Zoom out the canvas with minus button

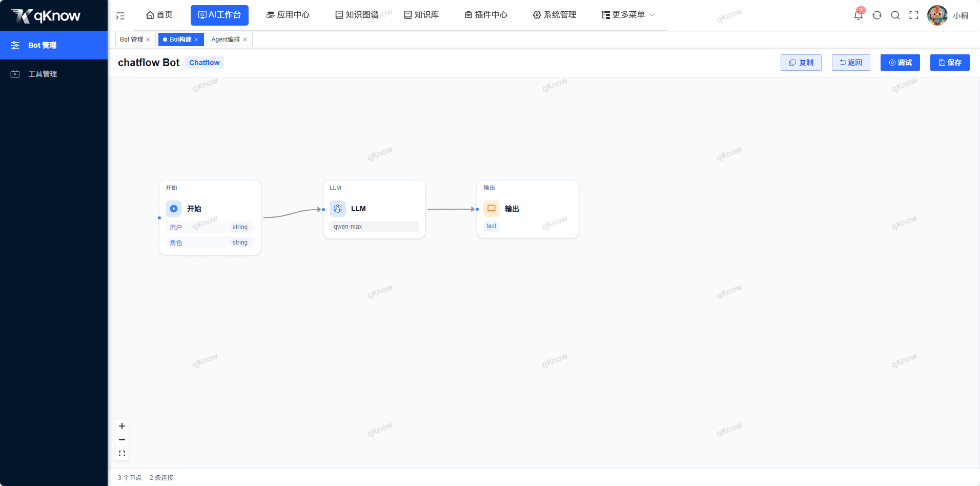[x=122, y=440]
